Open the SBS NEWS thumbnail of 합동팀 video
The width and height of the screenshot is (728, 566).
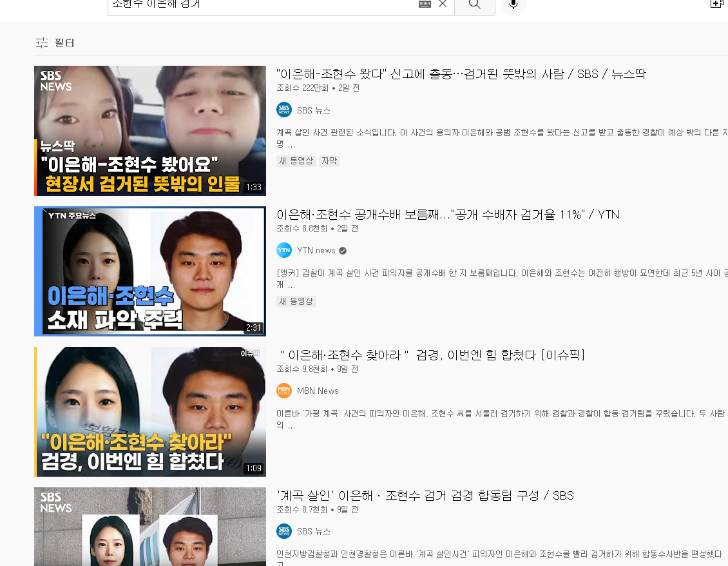click(x=150, y=527)
